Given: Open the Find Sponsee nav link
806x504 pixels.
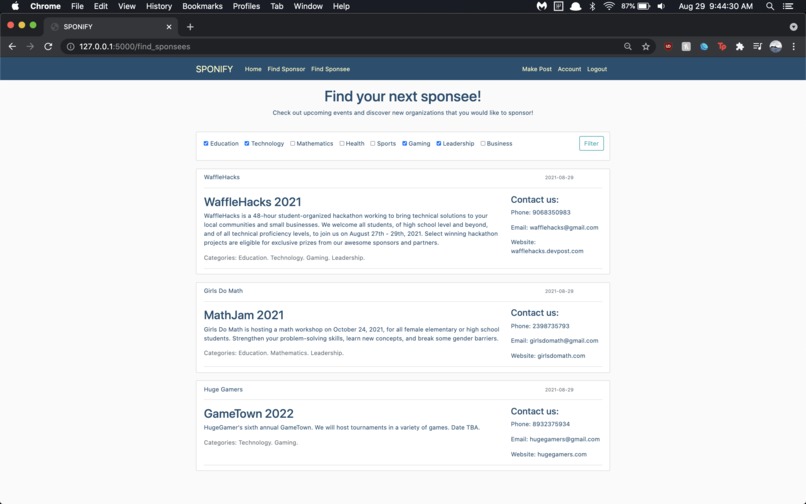Looking at the screenshot, I should 331,69.
